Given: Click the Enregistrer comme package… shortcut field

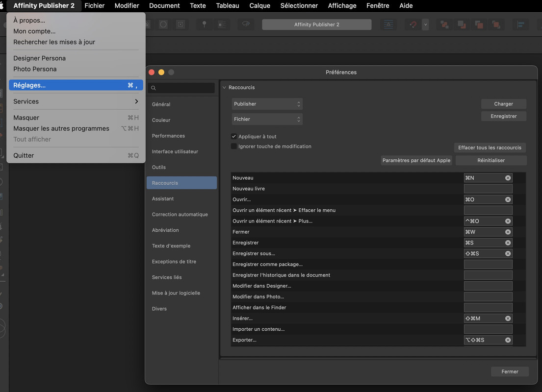Looking at the screenshot, I should (488, 264).
